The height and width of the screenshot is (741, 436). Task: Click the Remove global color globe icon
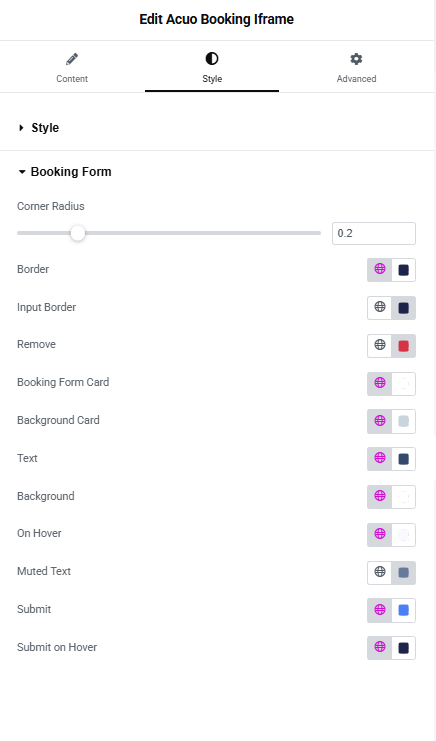pos(380,345)
